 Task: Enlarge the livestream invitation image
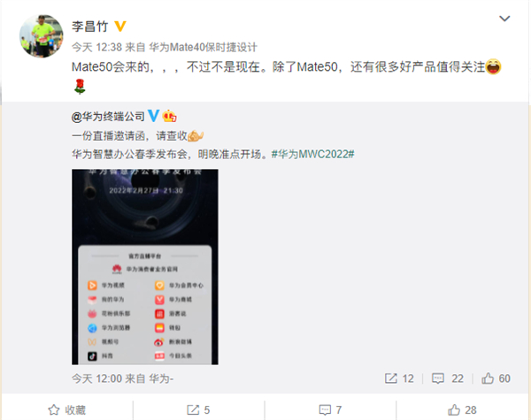[x=145, y=267]
